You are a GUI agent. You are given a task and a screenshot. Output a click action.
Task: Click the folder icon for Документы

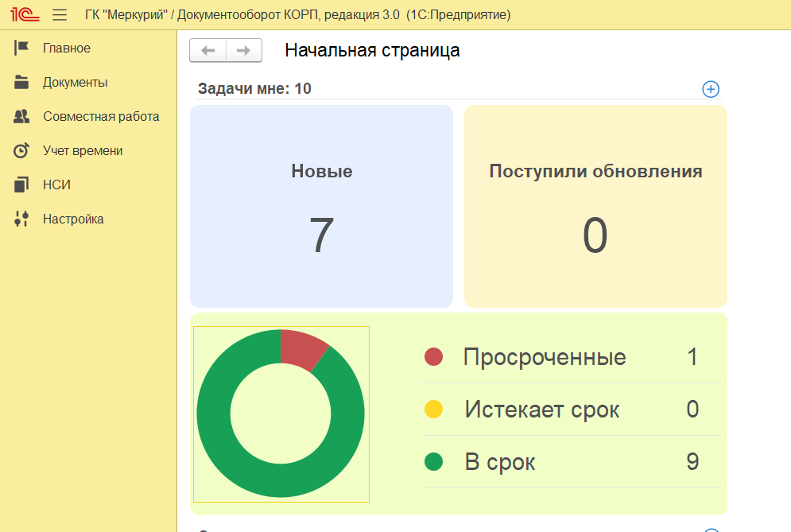coord(21,83)
